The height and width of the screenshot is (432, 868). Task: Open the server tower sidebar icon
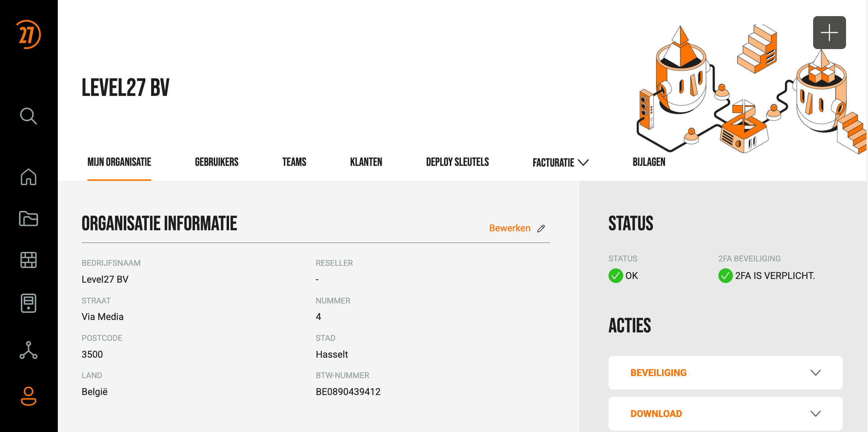pos(29,303)
